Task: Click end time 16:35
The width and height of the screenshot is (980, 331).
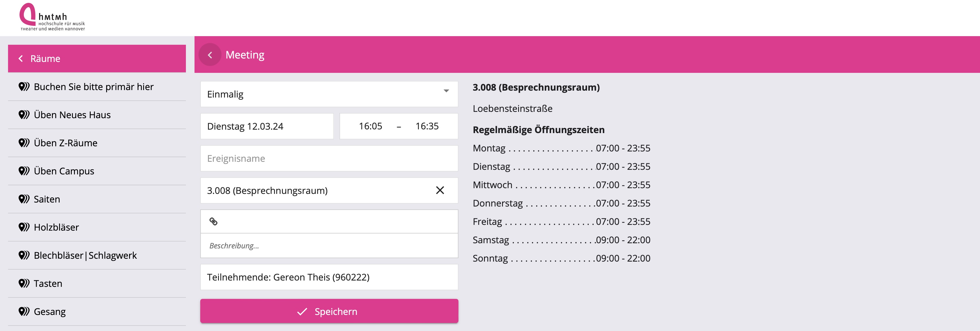Action: click(427, 126)
